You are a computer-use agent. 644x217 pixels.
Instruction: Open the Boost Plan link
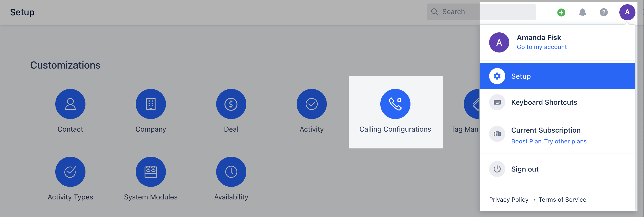(526, 141)
